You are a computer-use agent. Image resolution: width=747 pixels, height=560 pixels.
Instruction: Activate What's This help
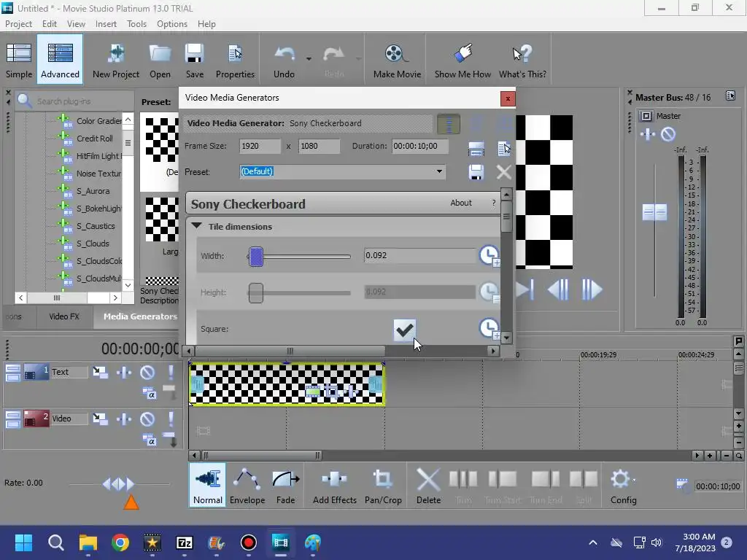click(x=522, y=59)
